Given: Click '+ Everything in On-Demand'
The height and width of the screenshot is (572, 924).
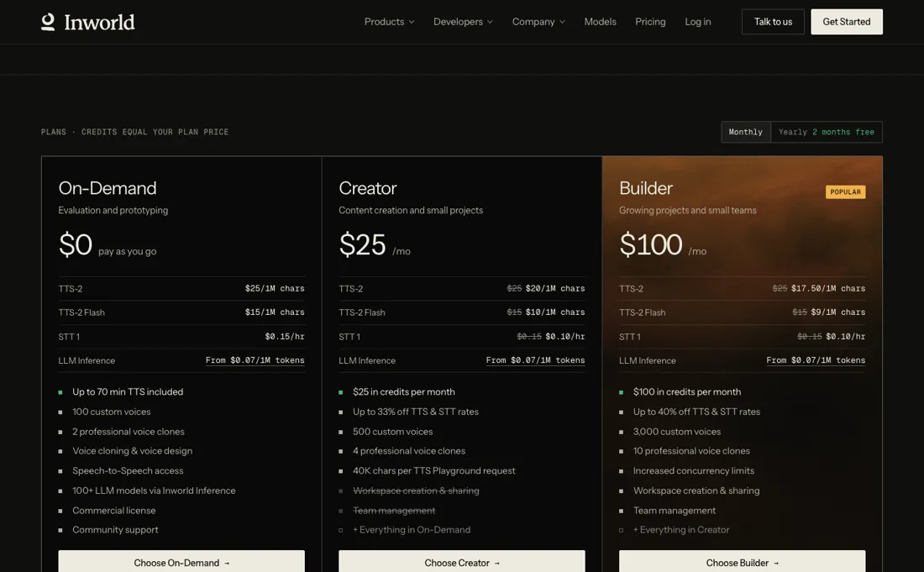Looking at the screenshot, I should click(412, 530).
